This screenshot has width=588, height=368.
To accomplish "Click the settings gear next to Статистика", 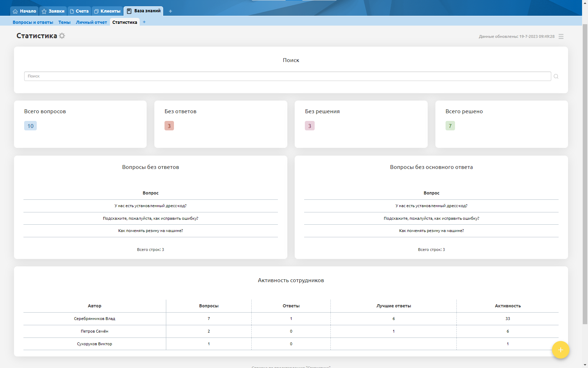I will [x=62, y=36].
